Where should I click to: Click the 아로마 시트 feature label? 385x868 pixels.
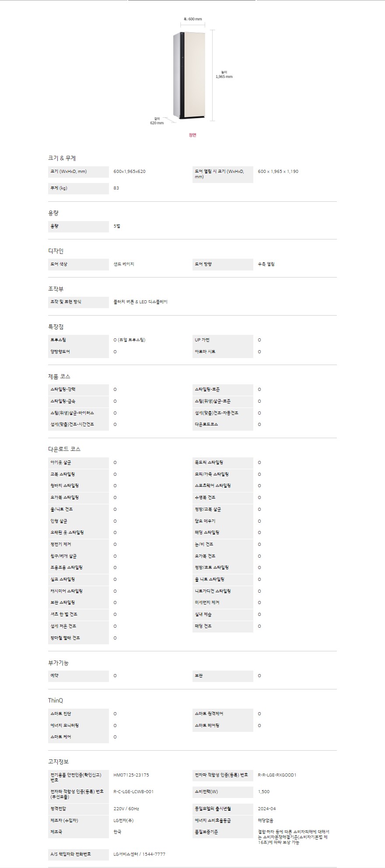click(205, 351)
